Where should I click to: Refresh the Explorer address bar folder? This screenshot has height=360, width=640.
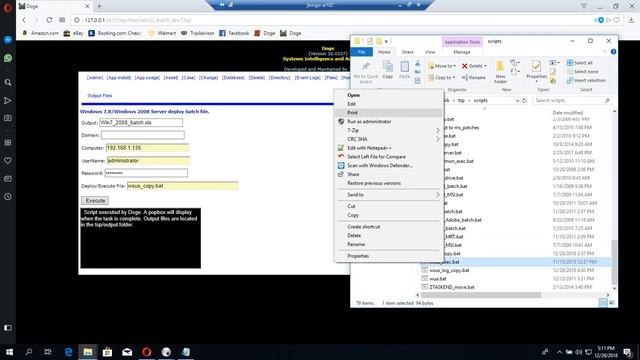click(x=524, y=100)
